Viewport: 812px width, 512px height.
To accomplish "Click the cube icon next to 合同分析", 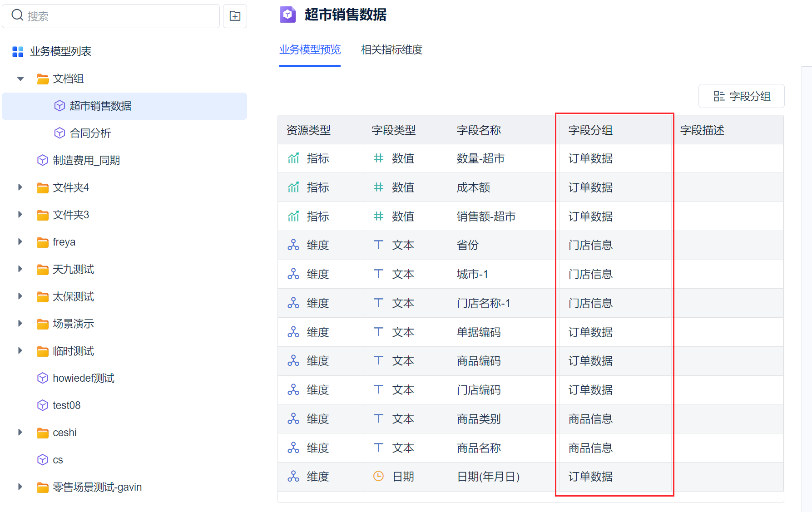I will click(x=59, y=133).
